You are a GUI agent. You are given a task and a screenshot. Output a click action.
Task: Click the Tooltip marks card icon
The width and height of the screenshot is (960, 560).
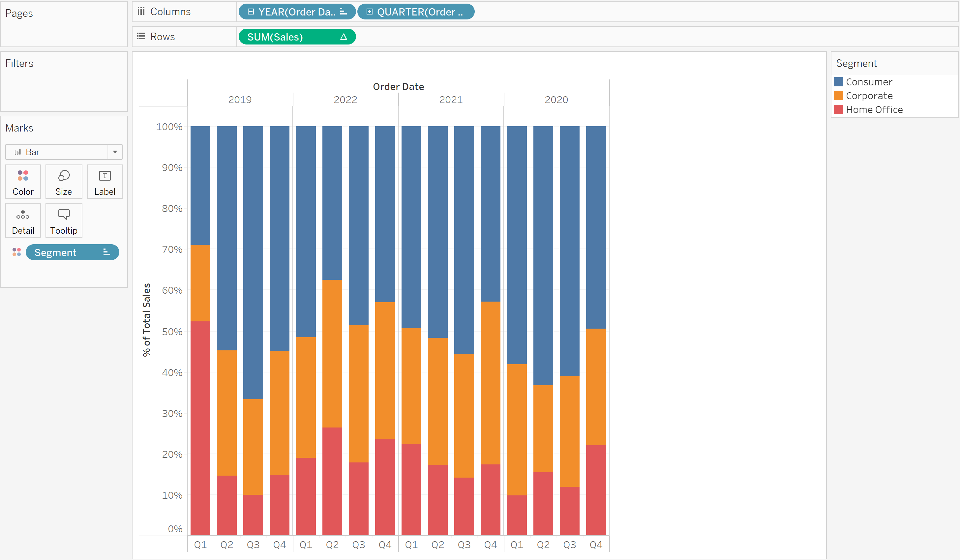pos(64,215)
